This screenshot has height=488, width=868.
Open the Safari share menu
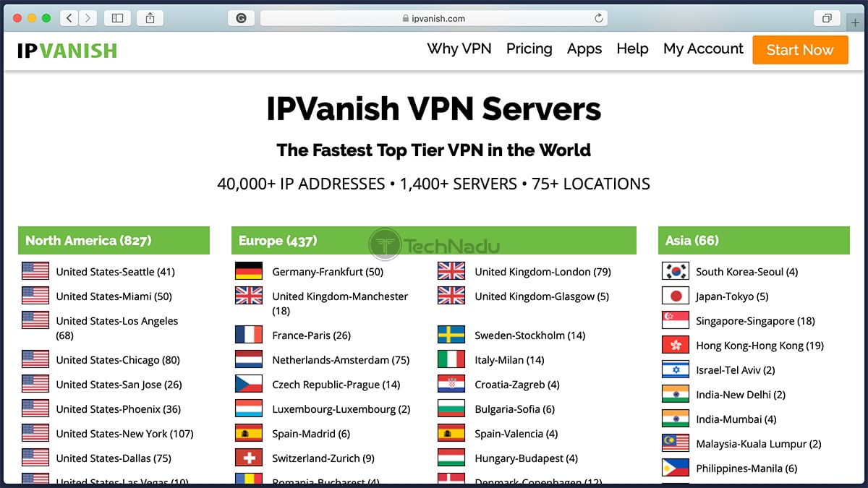[150, 18]
